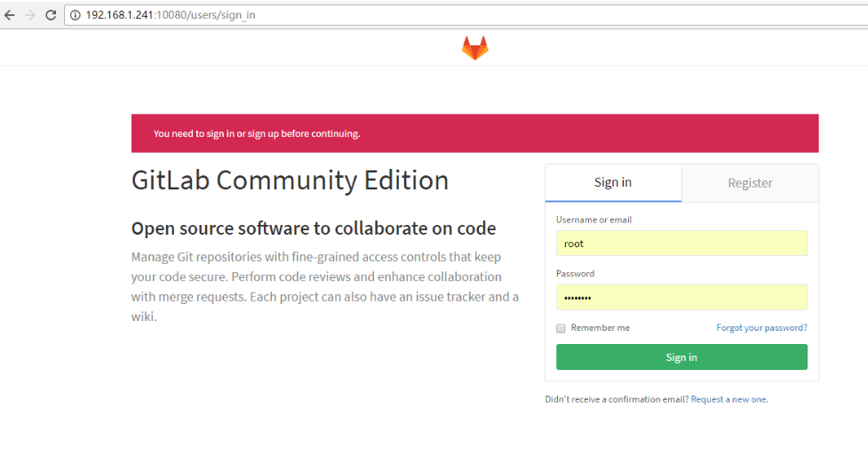This screenshot has width=868, height=473.
Task: Click the GitLab Community Edition heading
Action: point(290,180)
